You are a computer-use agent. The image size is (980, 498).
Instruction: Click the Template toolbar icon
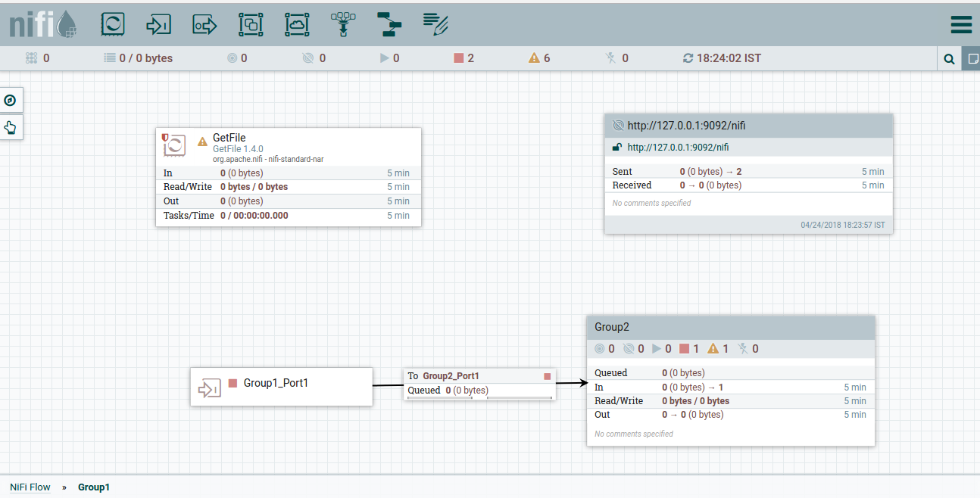pyautogui.click(x=389, y=23)
